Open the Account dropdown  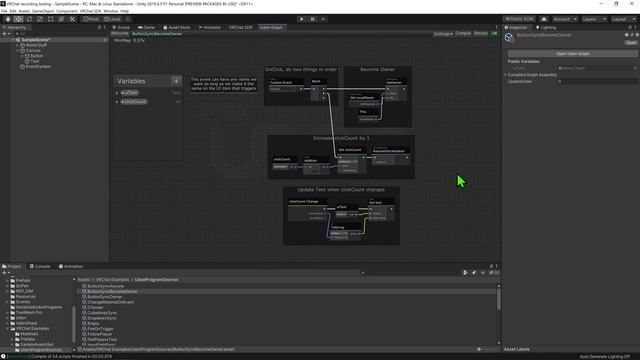pos(565,19)
